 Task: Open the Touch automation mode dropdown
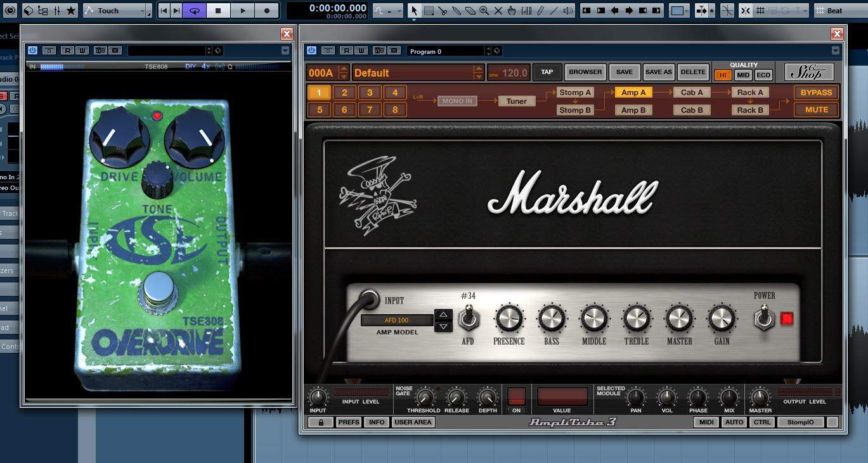point(117,11)
